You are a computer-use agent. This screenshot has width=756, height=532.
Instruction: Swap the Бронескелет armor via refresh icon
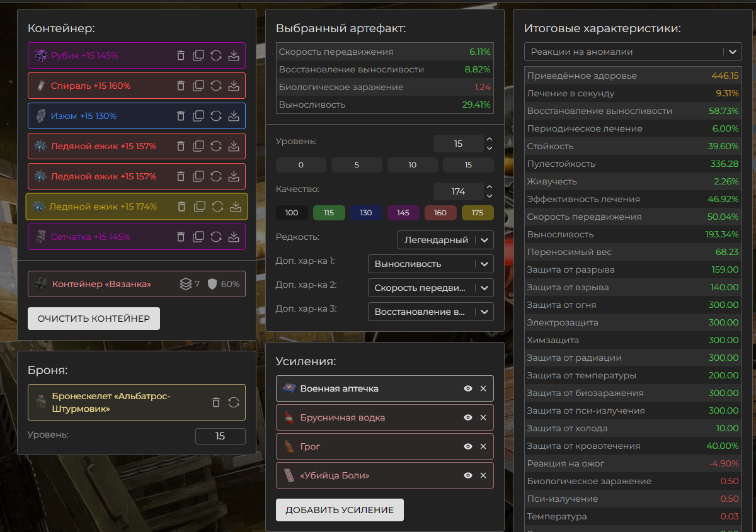pyautogui.click(x=234, y=402)
